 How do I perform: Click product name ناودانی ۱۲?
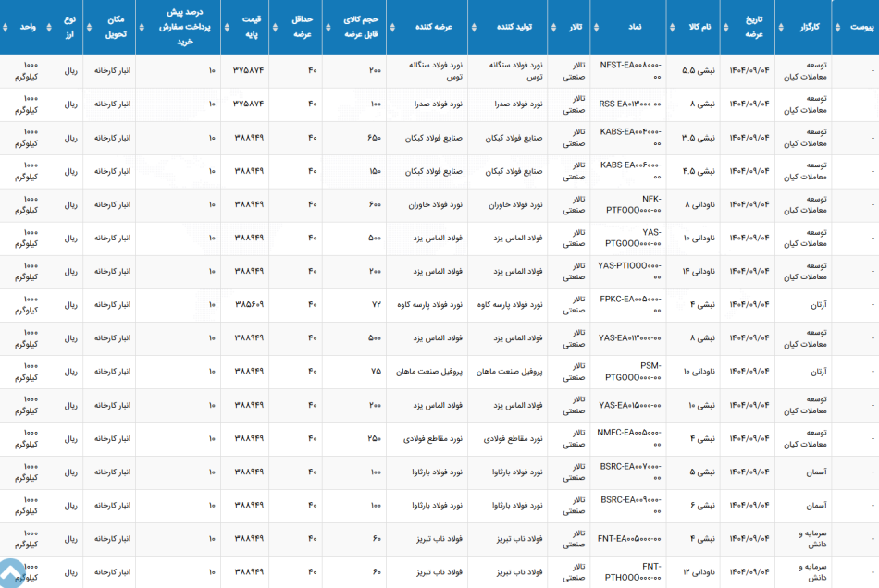(x=699, y=571)
